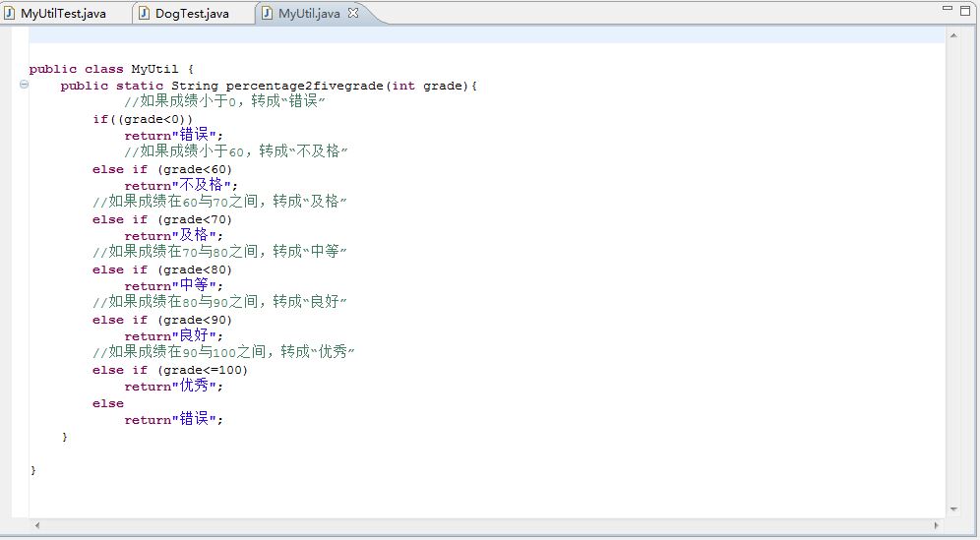Viewport: 980px width, 540px height.
Task: Click the Java file icon on DogTest.java tab
Action: coord(144,13)
